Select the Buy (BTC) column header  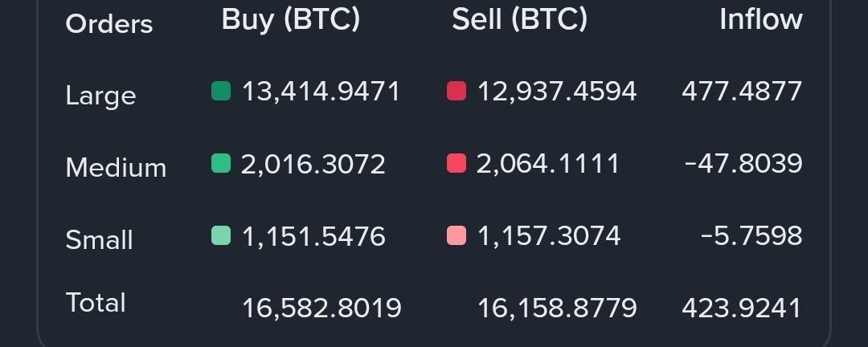(x=290, y=19)
